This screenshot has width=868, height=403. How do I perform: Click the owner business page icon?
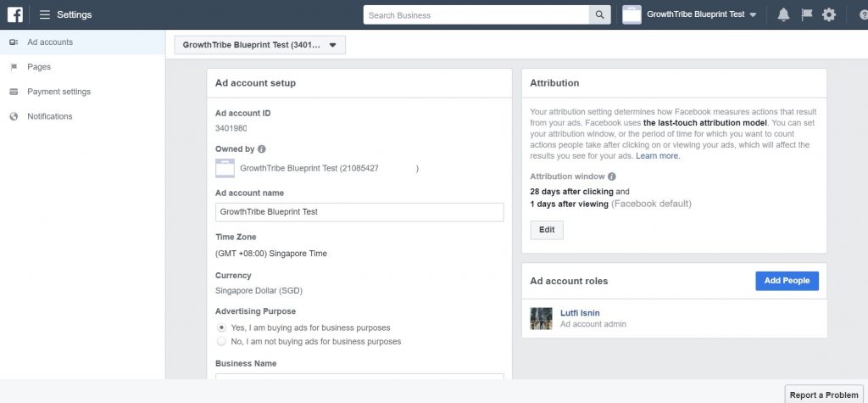pos(225,168)
